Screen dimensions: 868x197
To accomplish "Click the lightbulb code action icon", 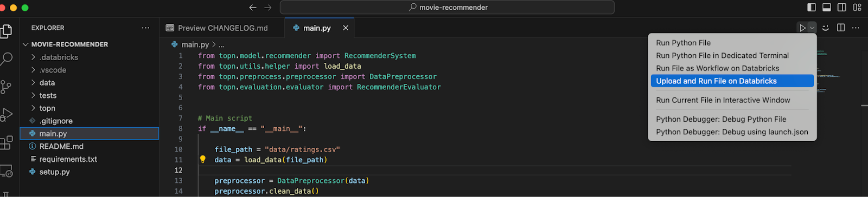I will click(203, 160).
